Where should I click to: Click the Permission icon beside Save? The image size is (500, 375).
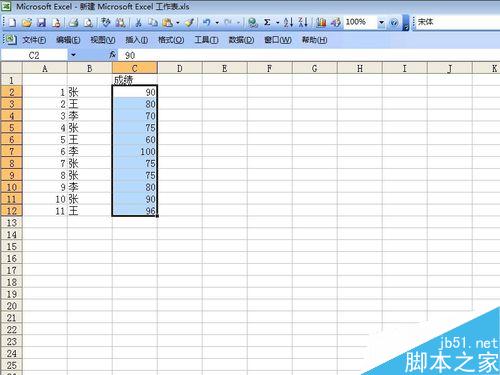coord(56,23)
